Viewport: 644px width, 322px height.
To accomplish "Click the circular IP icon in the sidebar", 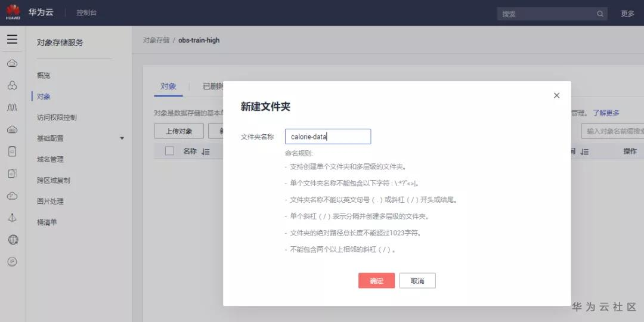I will coord(13,262).
